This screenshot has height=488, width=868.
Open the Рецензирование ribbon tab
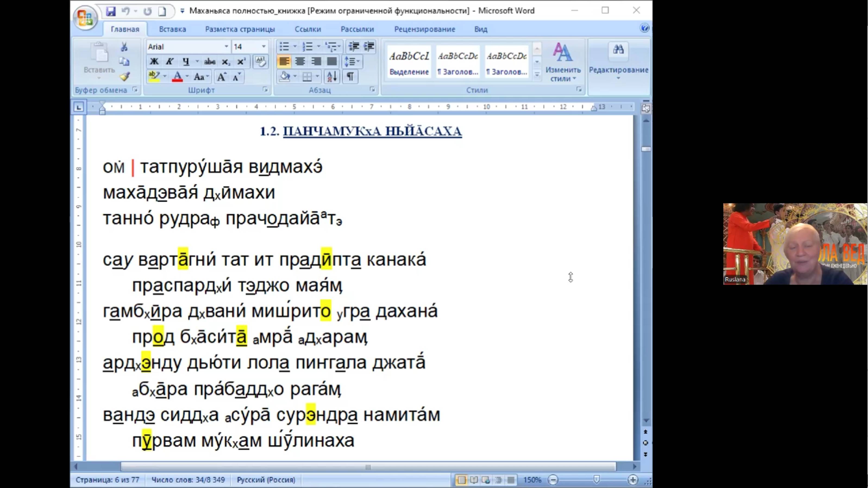coord(424,29)
